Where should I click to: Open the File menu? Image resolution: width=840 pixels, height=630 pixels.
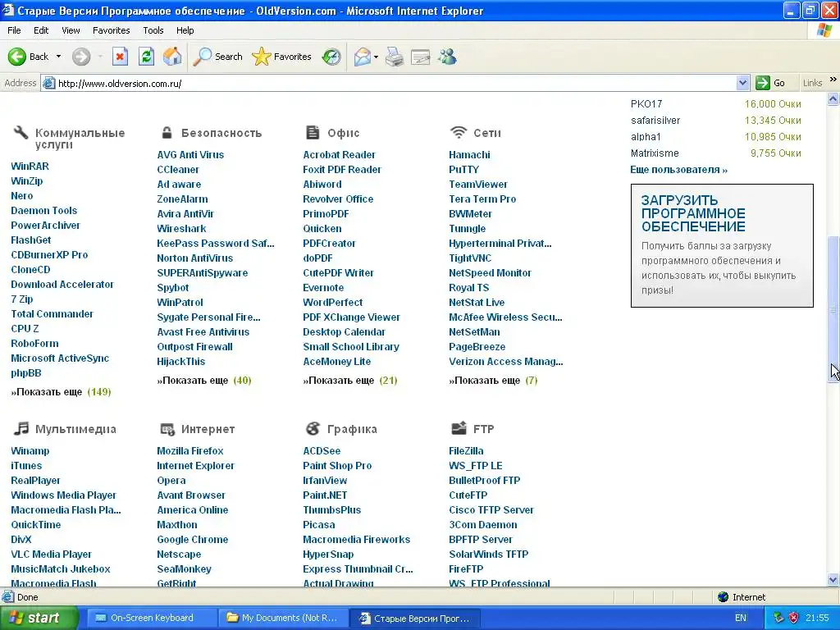[14, 30]
